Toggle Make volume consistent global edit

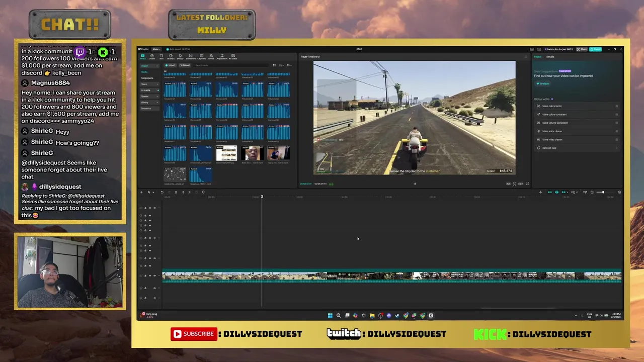pos(617,123)
